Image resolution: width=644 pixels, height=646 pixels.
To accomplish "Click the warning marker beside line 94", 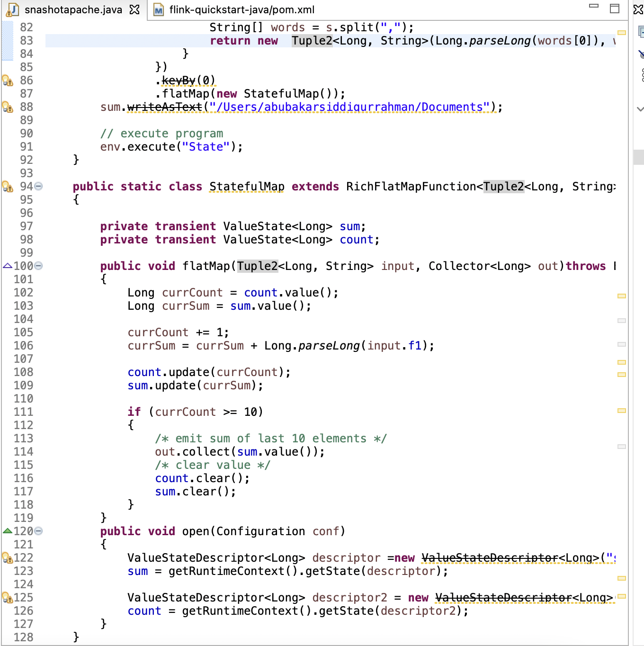I will (8, 187).
